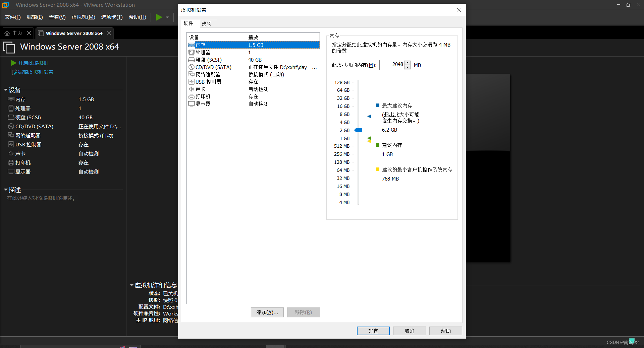Select the Network Adapter (网络适配器) row in dialog

click(x=253, y=74)
